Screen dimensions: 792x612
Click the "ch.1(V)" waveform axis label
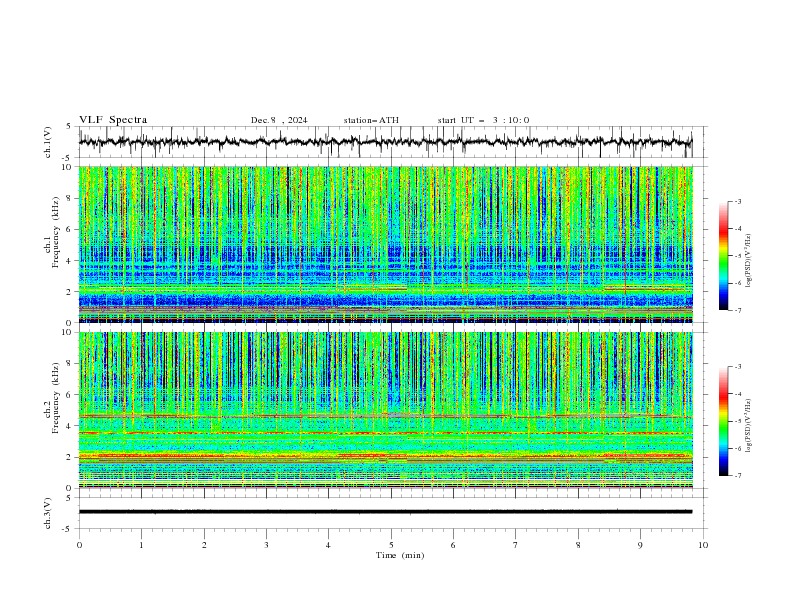point(48,142)
